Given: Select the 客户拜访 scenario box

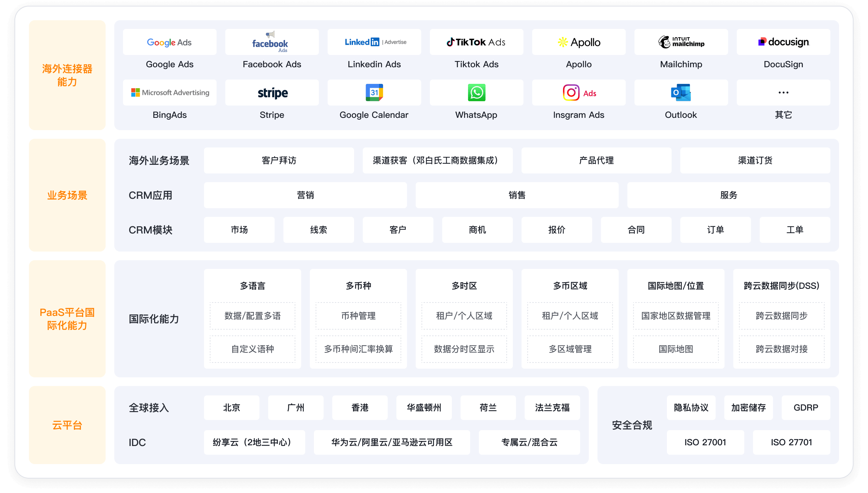Looking at the screenshot, I should [x=278, y=160].
